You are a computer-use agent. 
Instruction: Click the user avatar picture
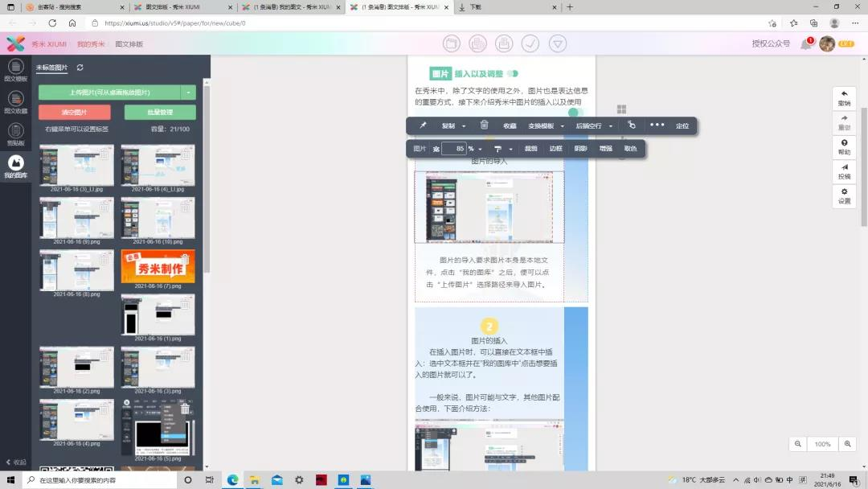tap(827, 43)
